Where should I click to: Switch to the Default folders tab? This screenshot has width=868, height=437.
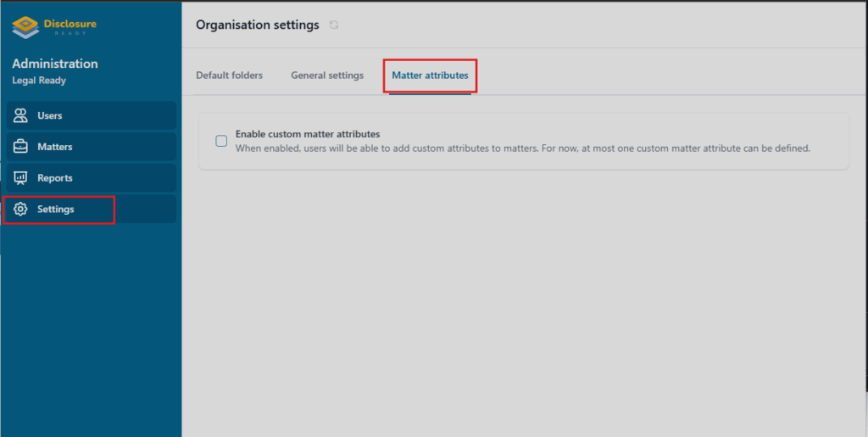coord(229,76)
